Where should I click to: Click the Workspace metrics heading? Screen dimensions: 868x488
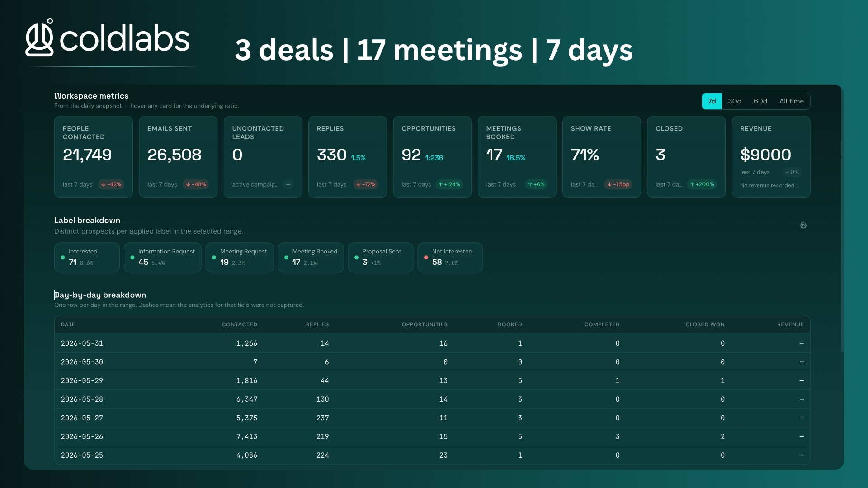[91, 96]
